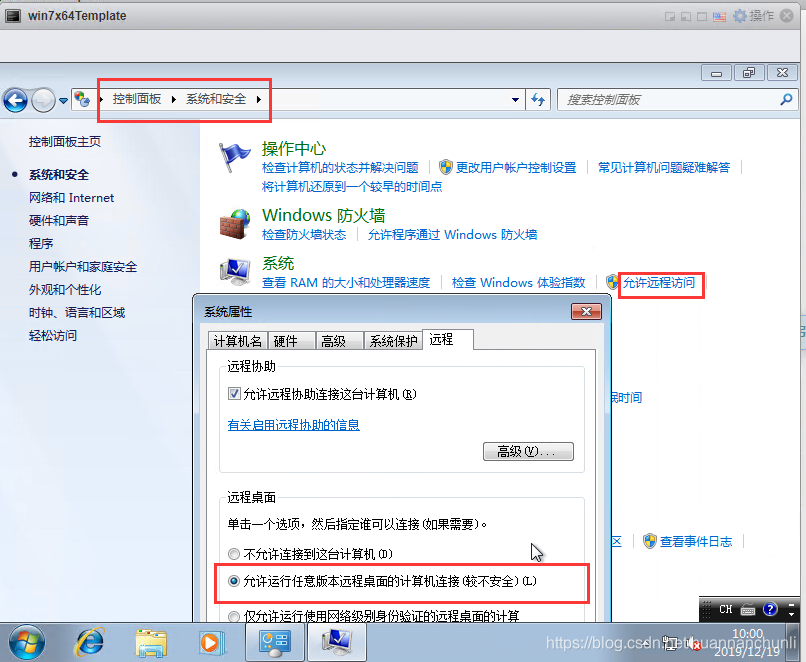Launch Windows Media Player from taskbar
This screenshot has width=806, height=662.
coord(210,642)
